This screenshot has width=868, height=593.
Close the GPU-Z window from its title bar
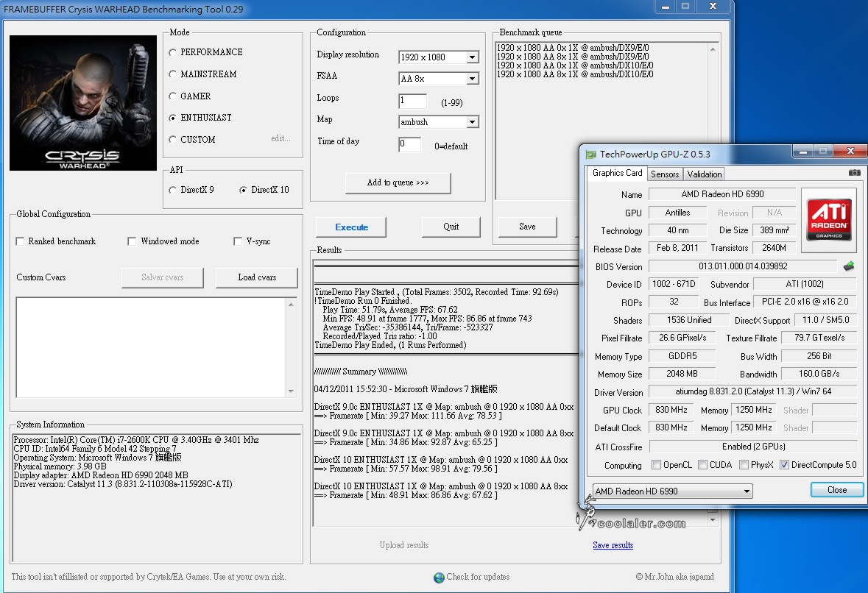point(850,151)
